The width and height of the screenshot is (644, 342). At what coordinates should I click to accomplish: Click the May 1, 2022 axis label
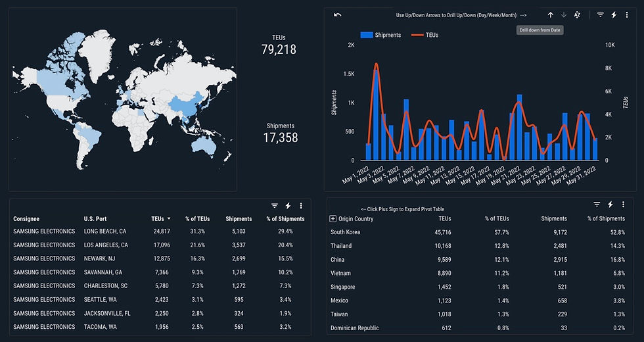pyautogui.click(x=356, y=175)
